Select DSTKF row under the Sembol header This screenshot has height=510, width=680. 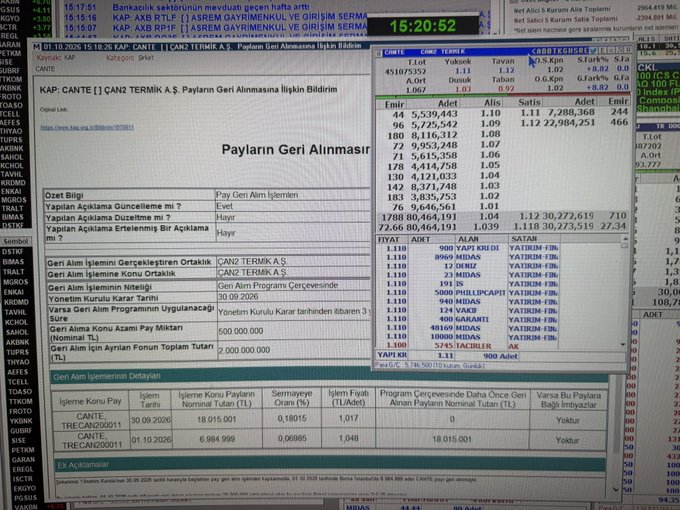[13, 252]
